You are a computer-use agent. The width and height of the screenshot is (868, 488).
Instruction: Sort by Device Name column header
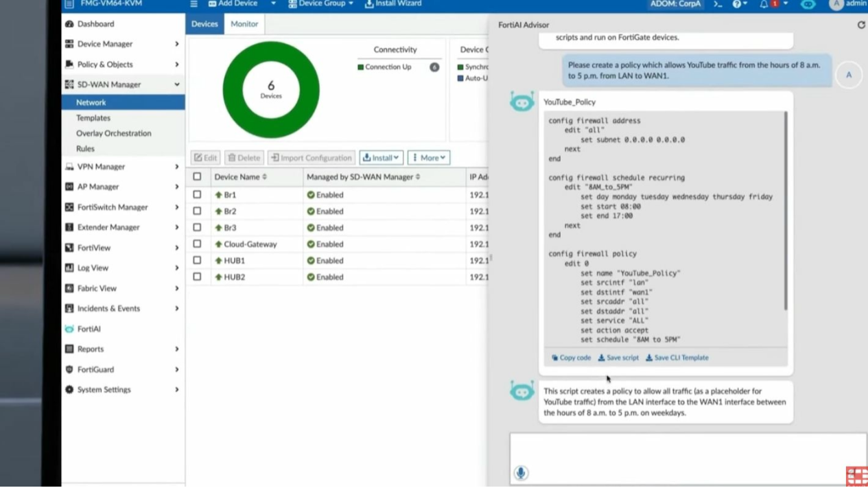(240, 177)
